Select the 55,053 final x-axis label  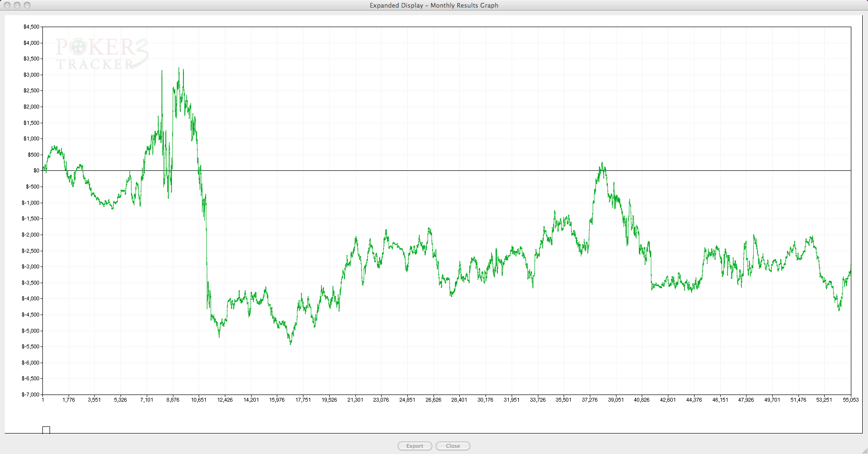850,400
